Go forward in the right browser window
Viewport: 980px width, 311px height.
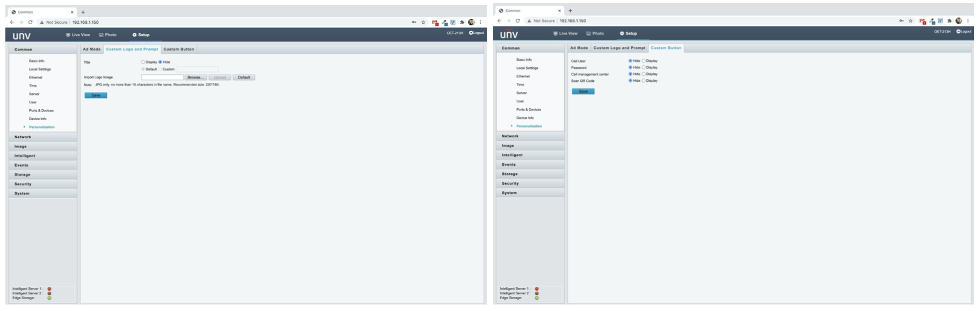tap(508, 20)
